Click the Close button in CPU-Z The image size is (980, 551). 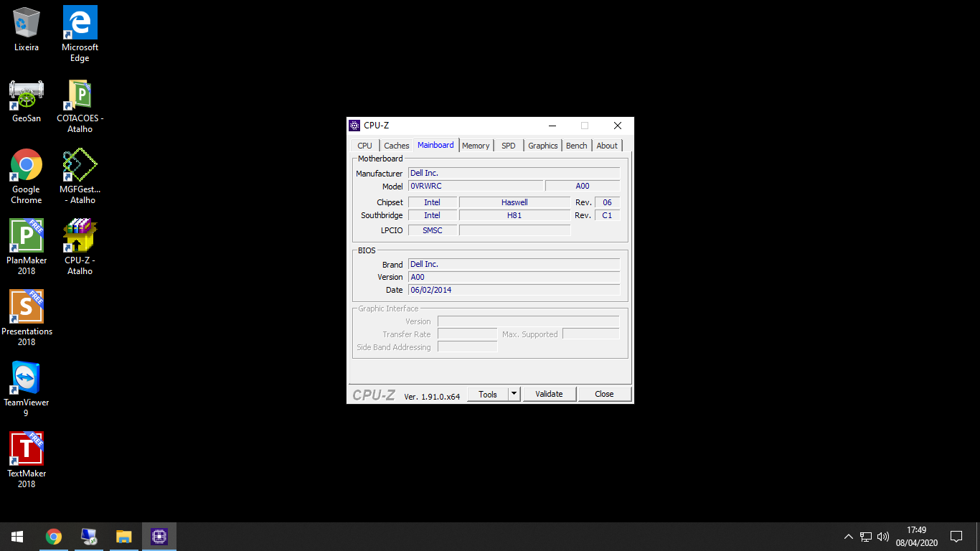(x=604, y=394)
